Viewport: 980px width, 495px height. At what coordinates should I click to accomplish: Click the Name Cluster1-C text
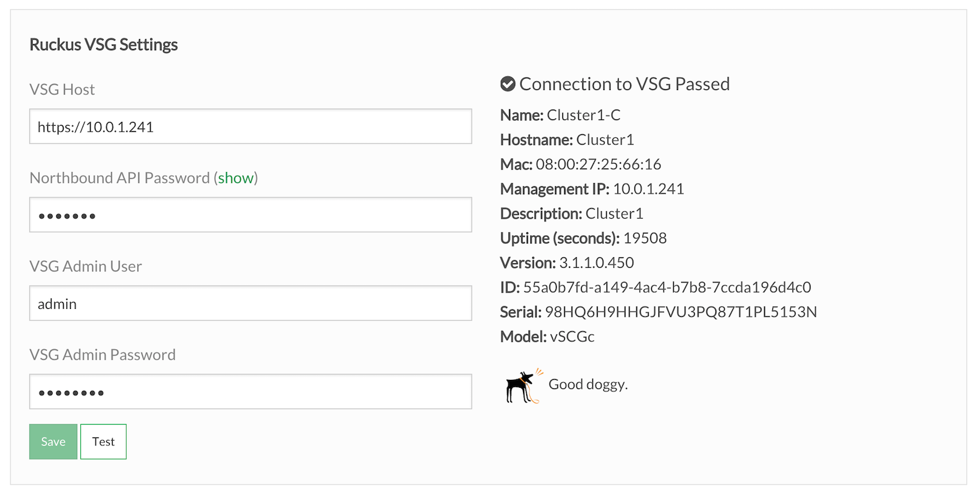560,115
